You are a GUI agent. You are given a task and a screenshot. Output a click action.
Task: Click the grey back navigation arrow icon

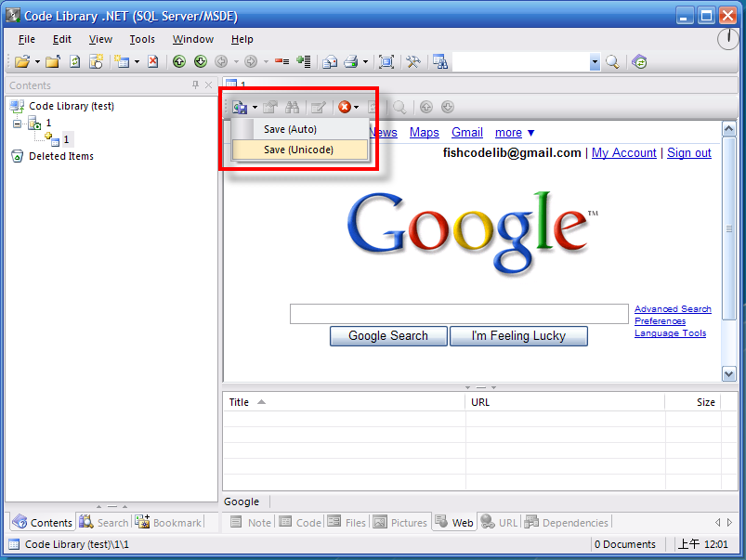[x=221, y=62]
